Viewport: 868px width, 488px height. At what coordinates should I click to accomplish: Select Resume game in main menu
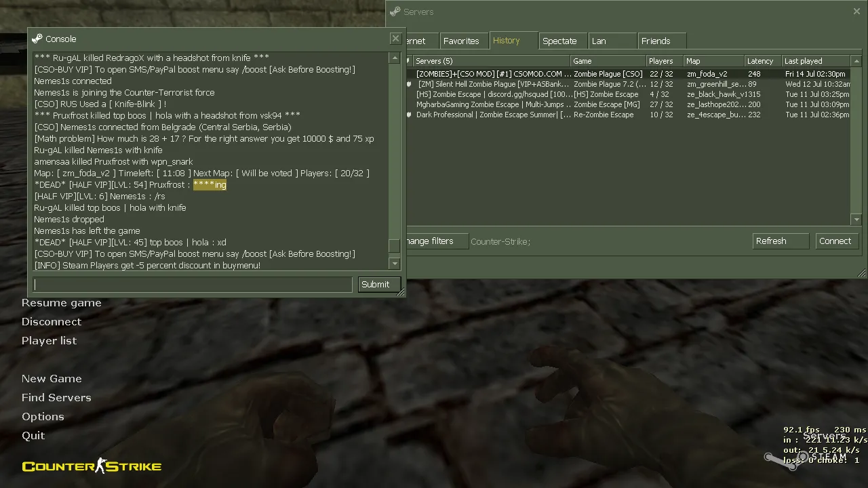coord(62,303)
